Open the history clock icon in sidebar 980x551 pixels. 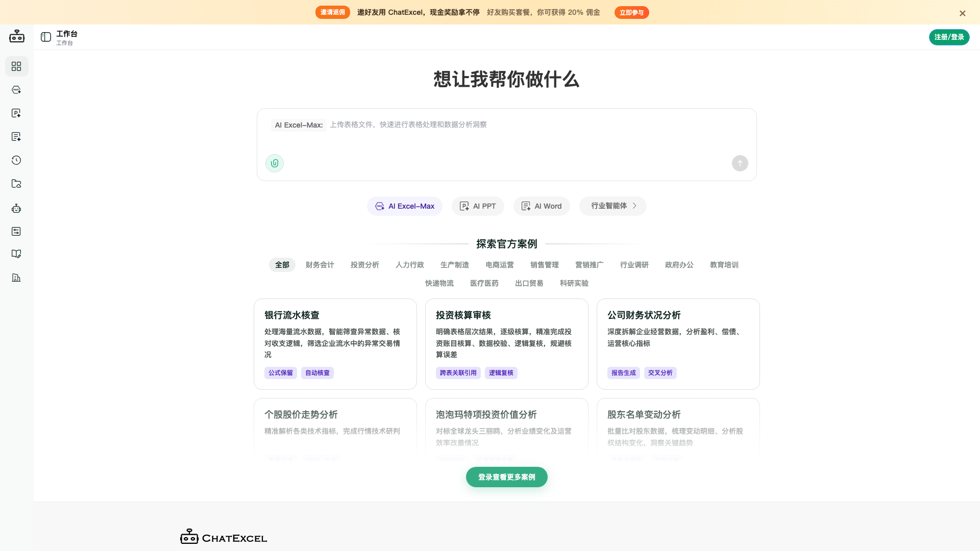16,160
